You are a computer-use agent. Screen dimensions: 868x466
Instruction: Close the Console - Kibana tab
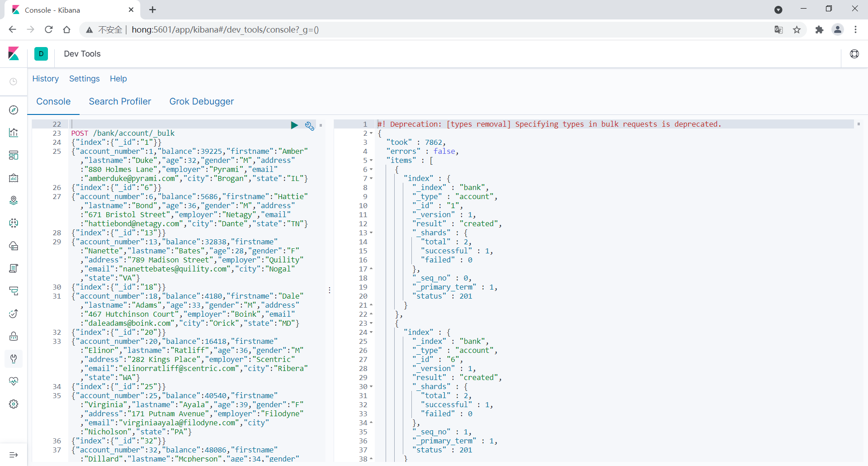point(131,10)
